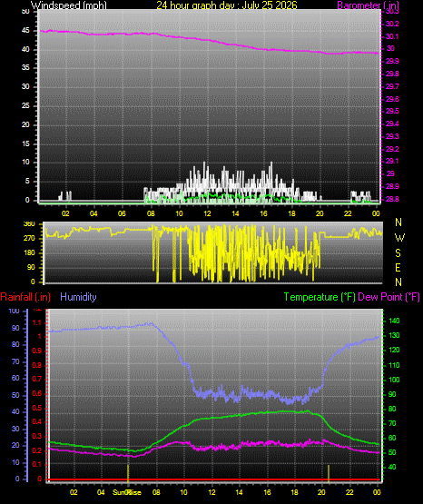The image size is (423, 504).
Task: Select hour 22 under the windspeed graph
Action: 348,213
